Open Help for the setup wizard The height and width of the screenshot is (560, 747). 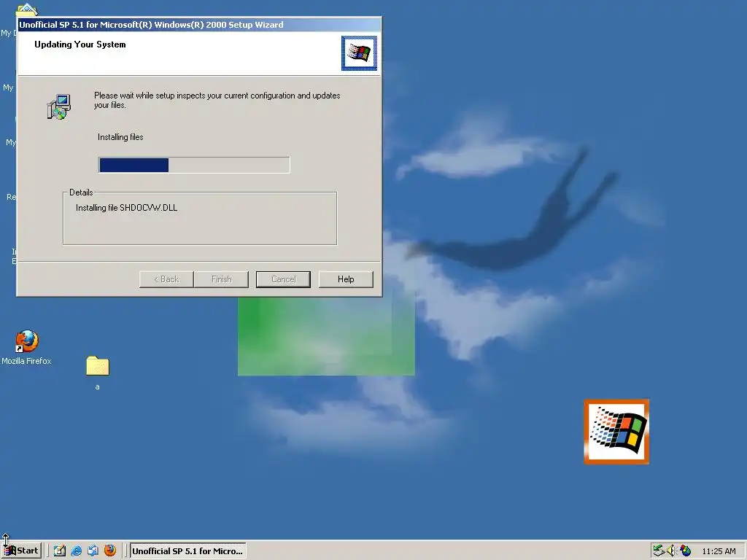point(346,279)
